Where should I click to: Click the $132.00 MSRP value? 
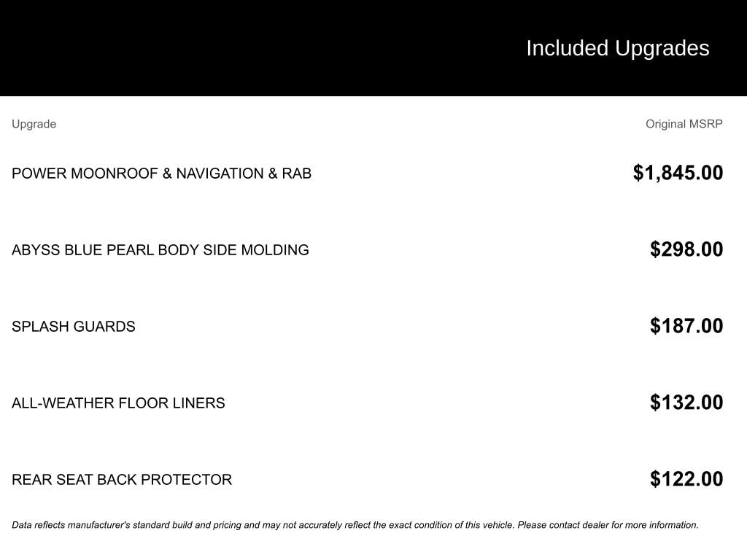[686, 402]
